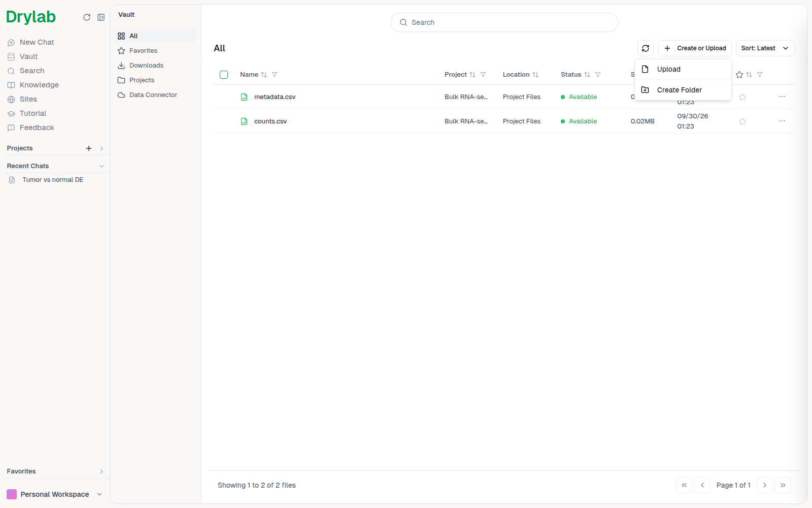Screen dimensions: 812x508
Task: Open more options for metadata.csv
Action: tap(782, 97)
